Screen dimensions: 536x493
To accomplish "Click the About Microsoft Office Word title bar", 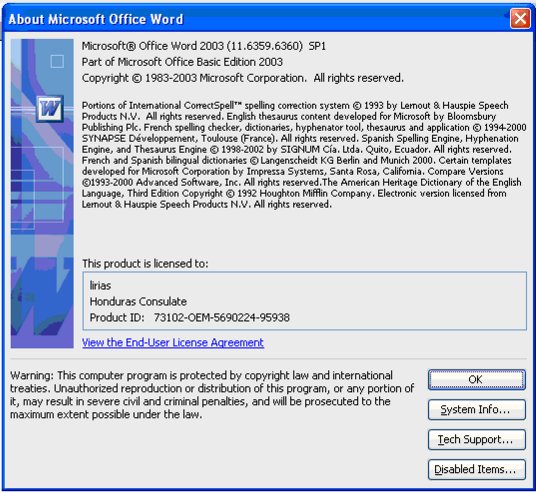I will (256, 19).
